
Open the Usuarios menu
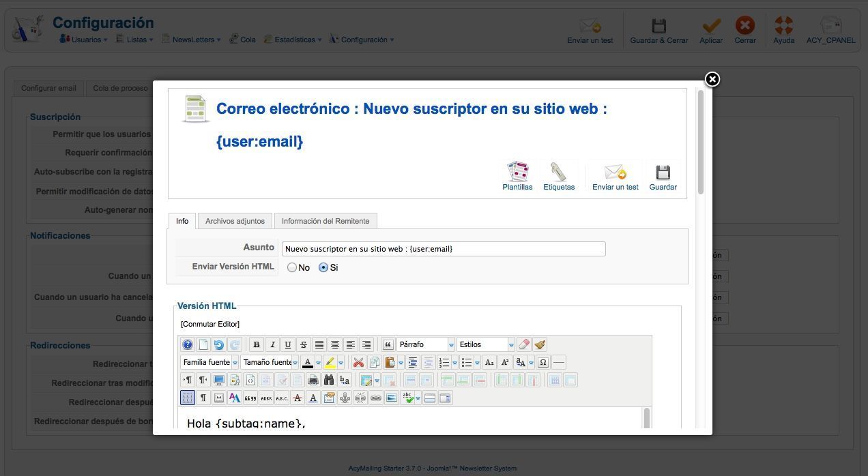[x=84, y=40]
